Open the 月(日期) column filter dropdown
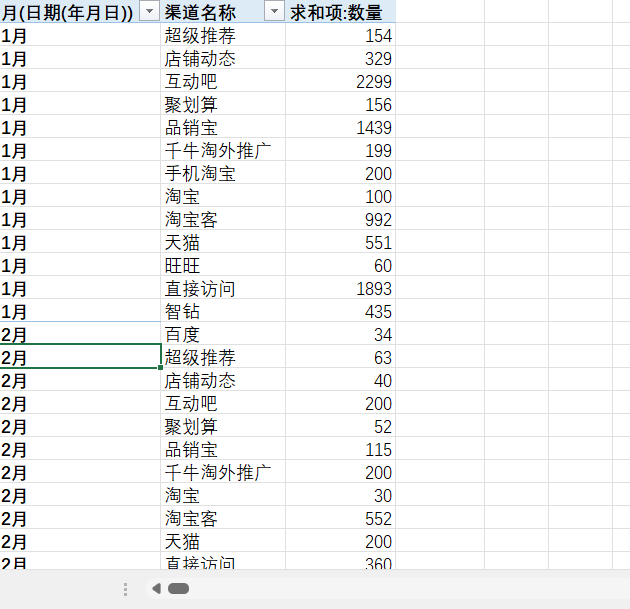The height and width of the screenshot is (609, 630). [149, 12]
